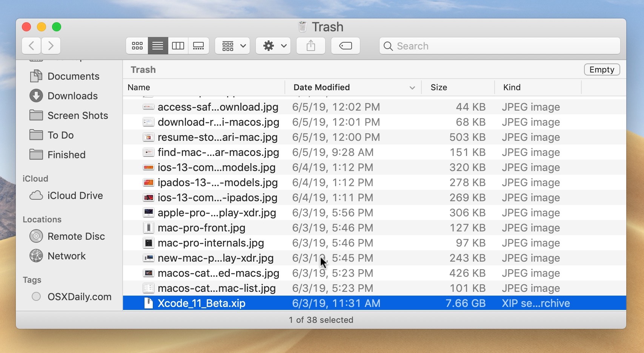Go back with the left chevron button
644x353 pixels.
pyautogui.click(x=32, y=46)
